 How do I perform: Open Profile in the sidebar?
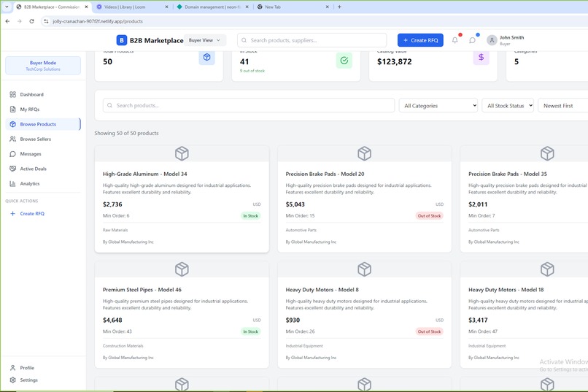[x=43, y=368]
